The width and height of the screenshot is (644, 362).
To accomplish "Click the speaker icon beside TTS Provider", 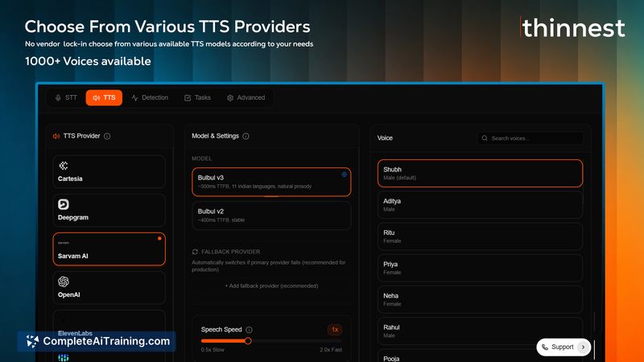I will [56, 136].
